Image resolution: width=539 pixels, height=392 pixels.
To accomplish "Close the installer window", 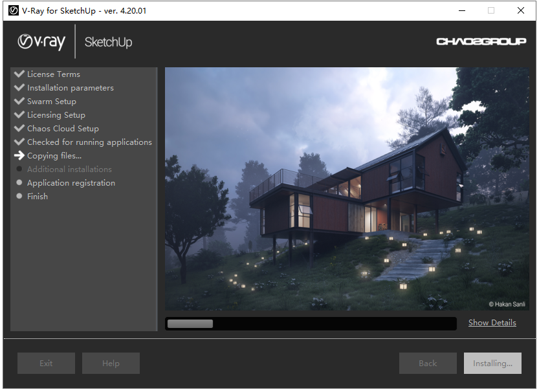I will tap(521, 10).
